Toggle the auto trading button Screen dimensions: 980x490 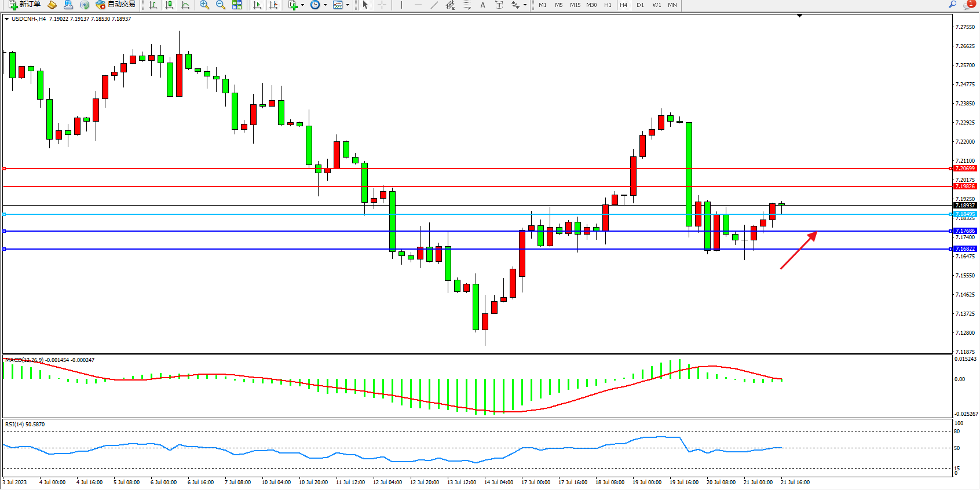click(116, 5)
